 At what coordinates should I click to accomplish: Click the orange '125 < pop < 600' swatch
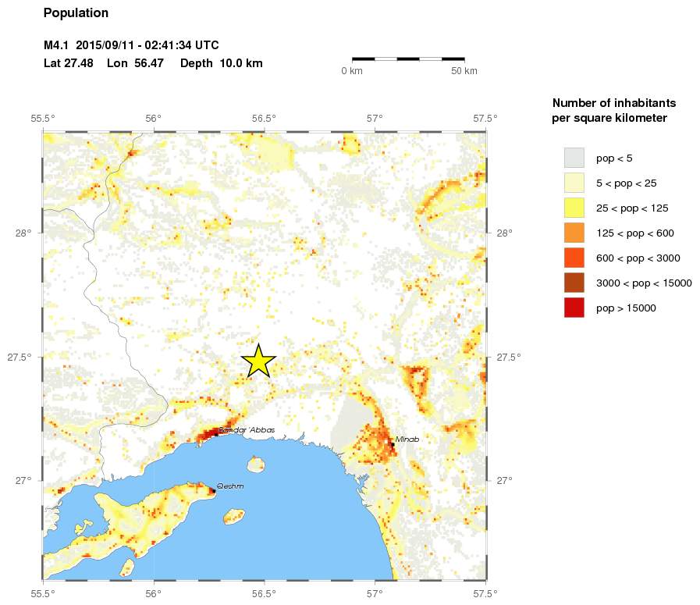click(574, 233)
